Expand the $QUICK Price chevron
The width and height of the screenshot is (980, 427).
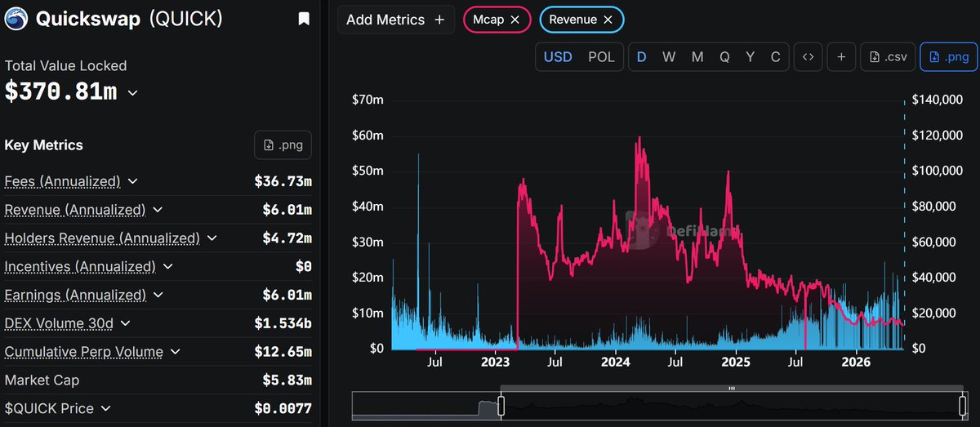tap(105, 408)
